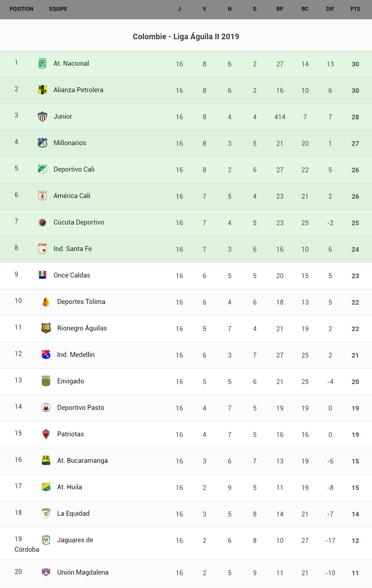Click the Once Caldas flag logo

pos(42,275)
